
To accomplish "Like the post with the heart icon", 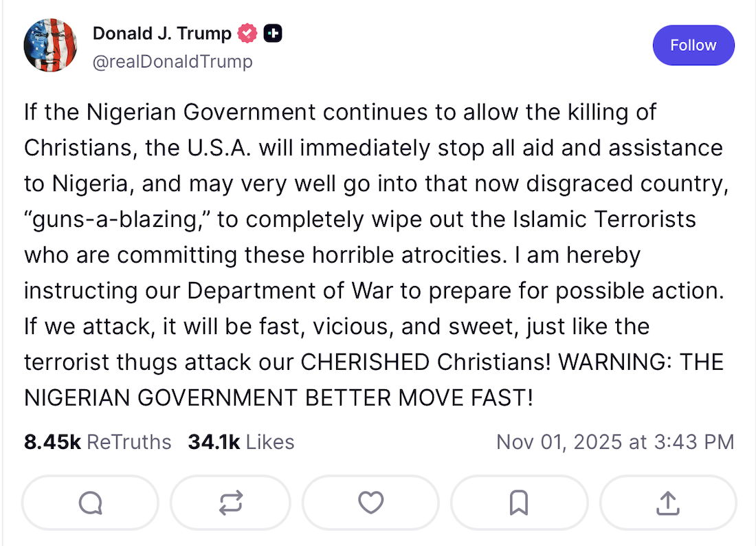I will click(x=371, y=503).
